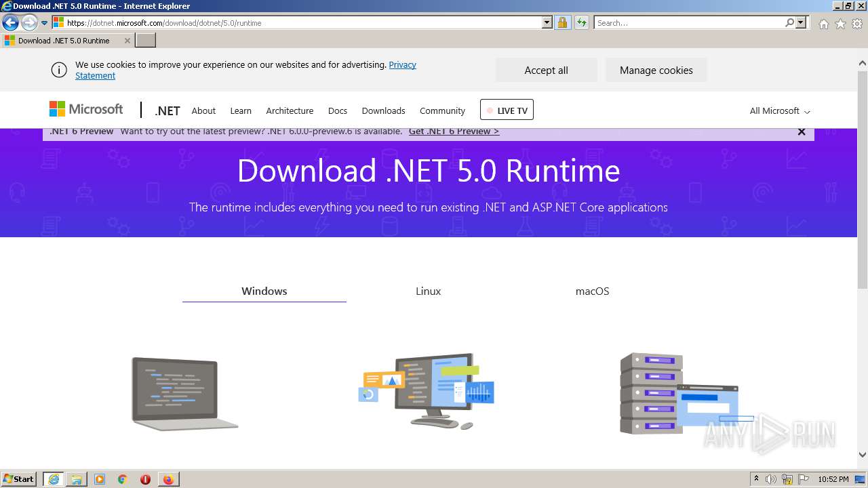Click the LIVE TV button
868x488 pixels.
(x=507, y=110)
